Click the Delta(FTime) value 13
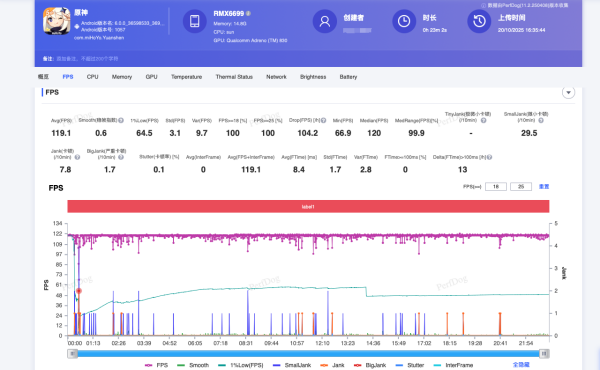Screen dimensions: 600x370 (x=463, y=170)
